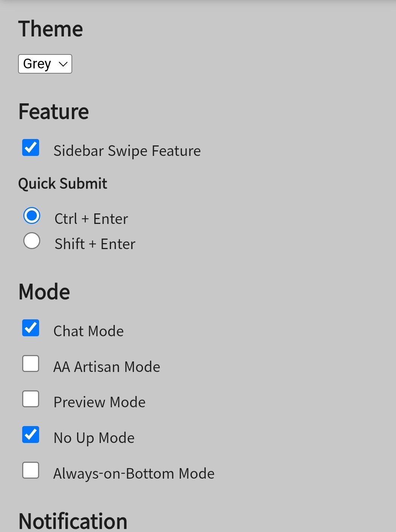Click the Ctrl + Enter label text
Screen dimensions: 396x532
(91, 219)
